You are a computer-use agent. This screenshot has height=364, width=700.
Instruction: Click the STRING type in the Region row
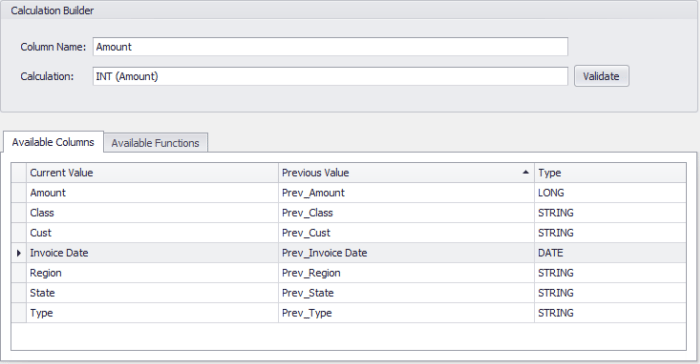tap(610, 273)
